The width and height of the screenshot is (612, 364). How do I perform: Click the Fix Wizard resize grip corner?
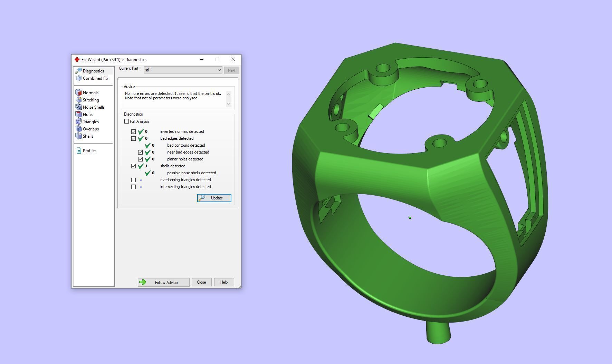point(239,286)
